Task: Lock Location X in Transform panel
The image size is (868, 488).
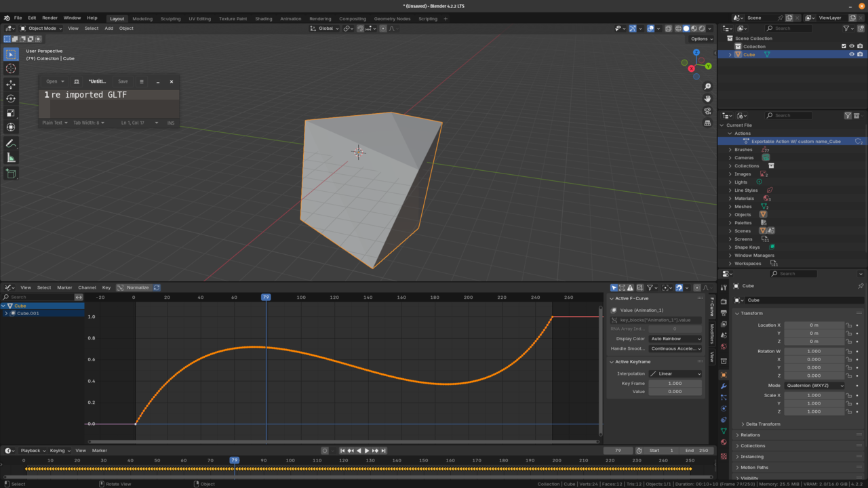Action: coord(848,325)
